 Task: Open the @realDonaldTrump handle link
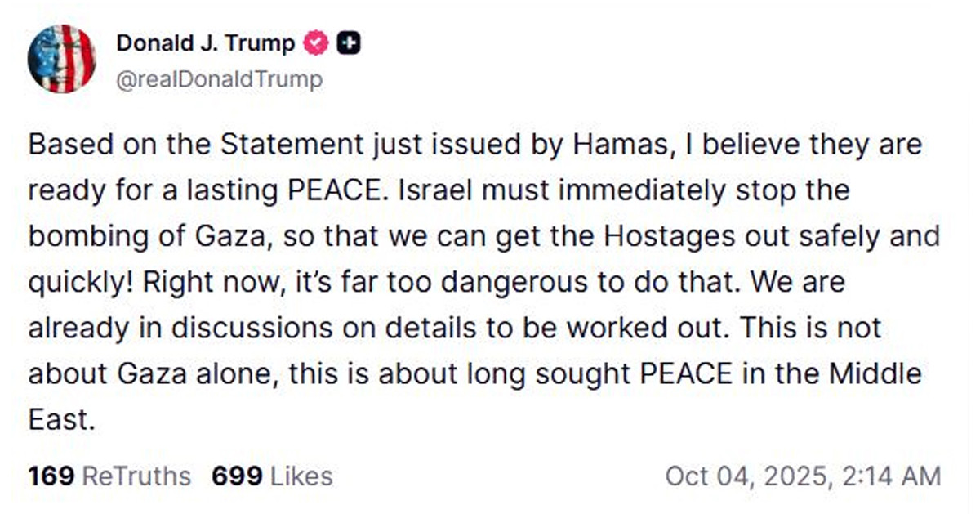coord(220,79)
